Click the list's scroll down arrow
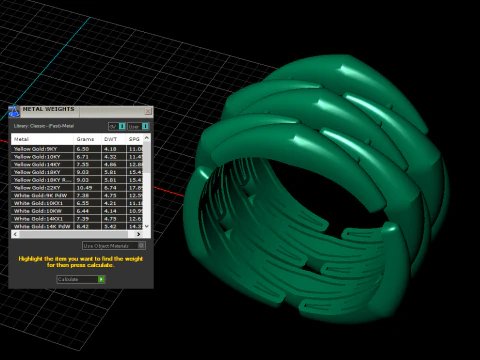 [147, 226]
